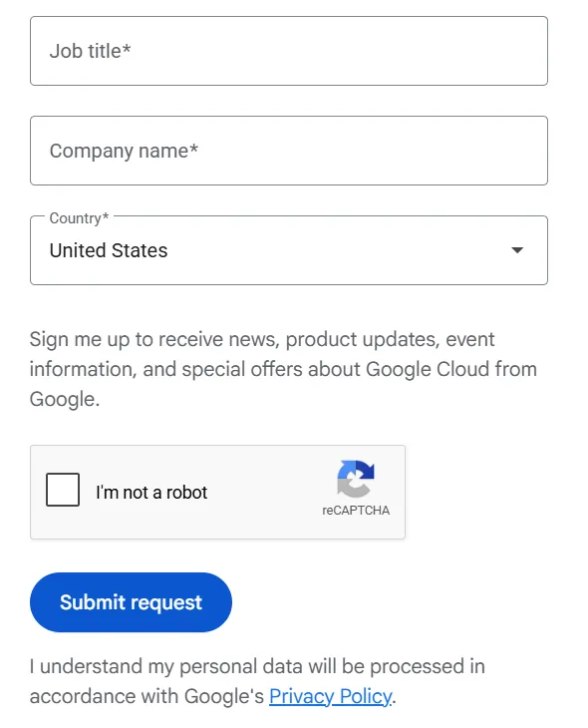Click the "I'm not a robot" label text
This screenshot has height=728, width=588.
151,492
